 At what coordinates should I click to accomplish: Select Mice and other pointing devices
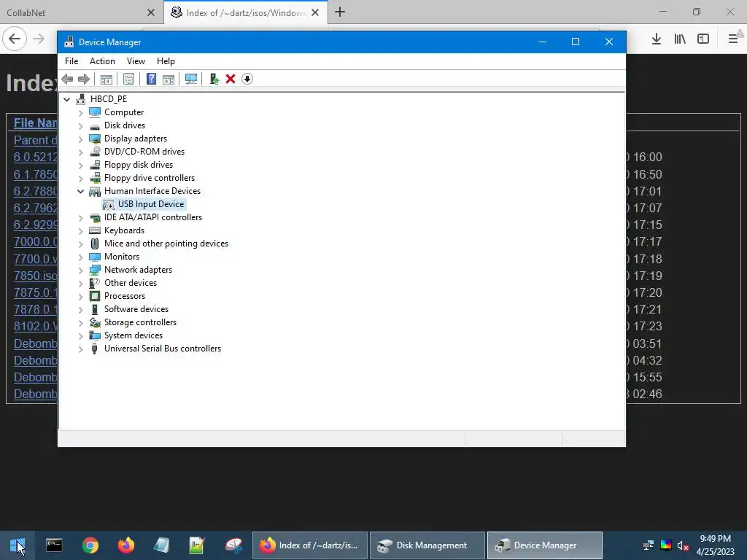166,244
